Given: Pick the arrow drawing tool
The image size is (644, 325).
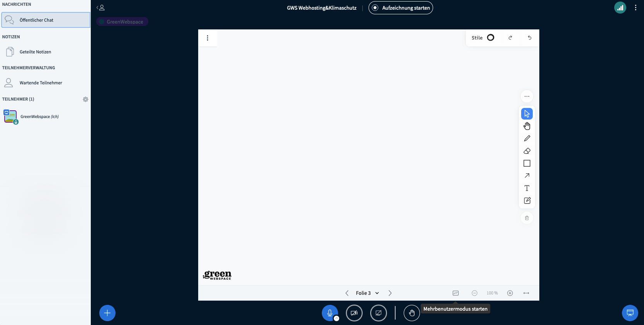Looking at the screenshot, I should (527, 176).
